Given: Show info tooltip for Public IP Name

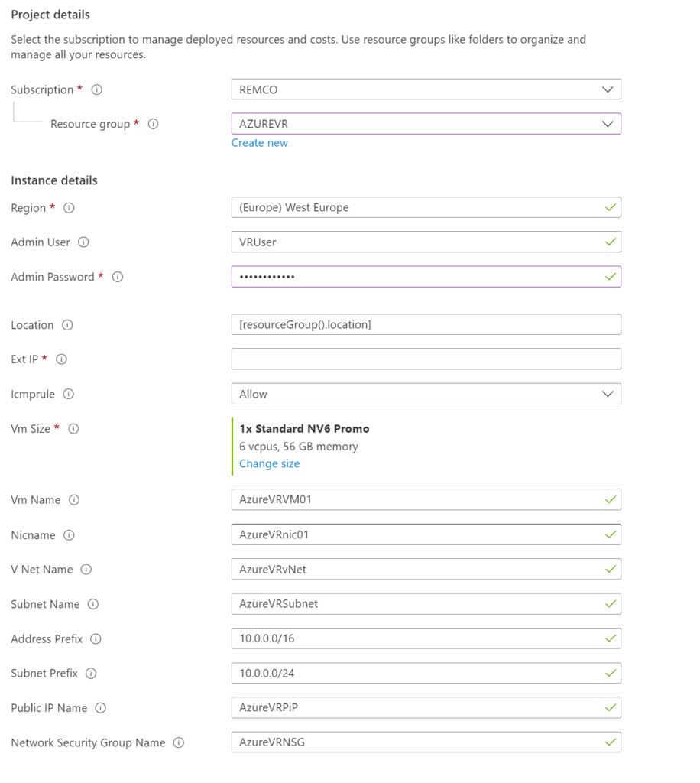Looking at the screenshot, I should coord(100,708).
